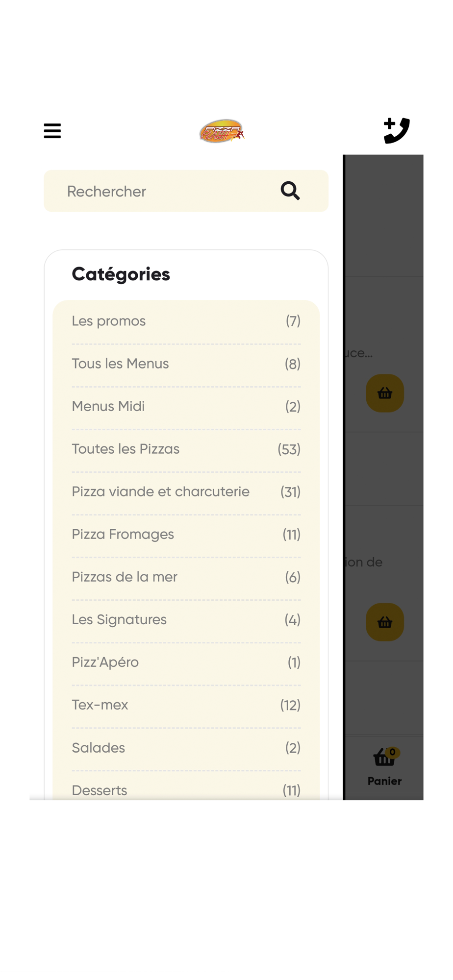Image resolution: width=453 pixels, height=980 pixels.
Task: Click the Pizza Flash logo
Action: click(222, 131)
